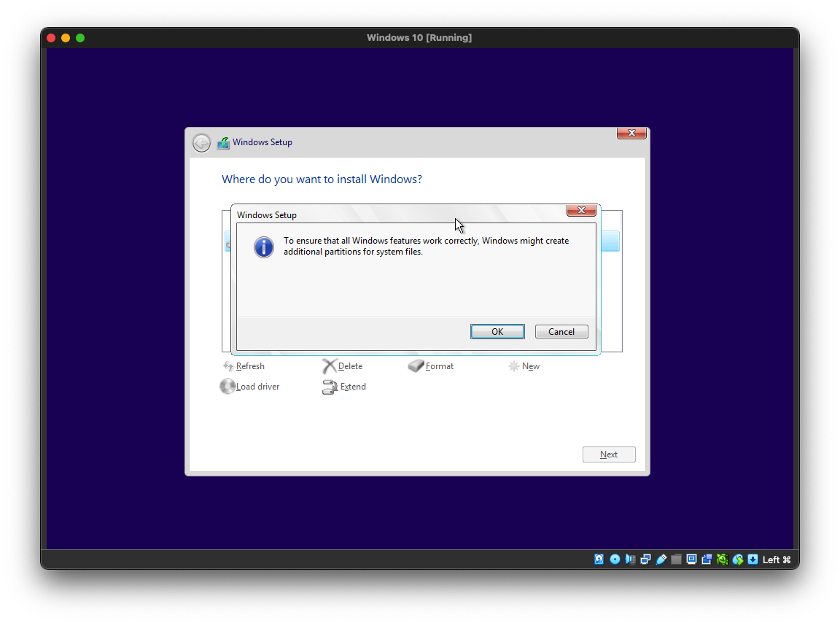Confirm the partition notice with OK
The image size is (840, 623).
497,331
